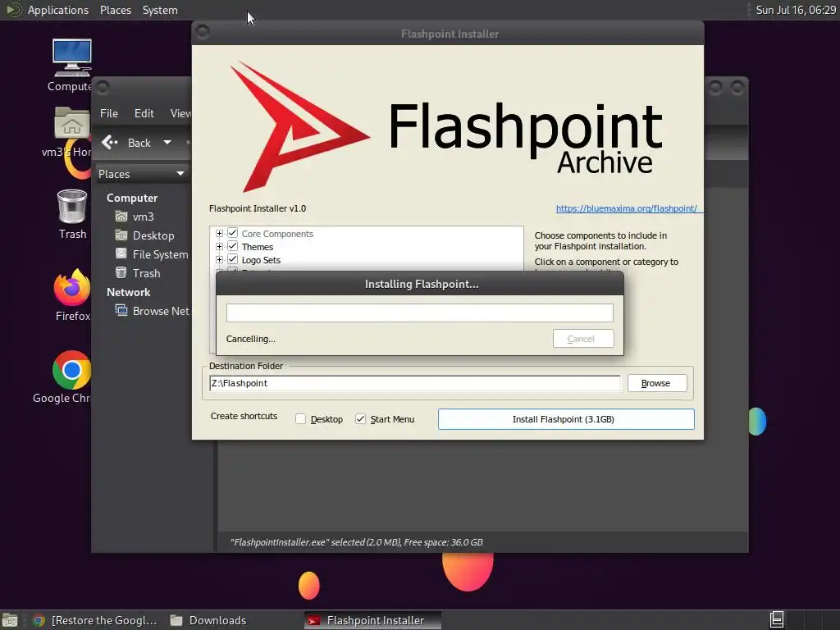Image resolution: width=840 pixels, height=630 pixels.
Task: Disable the Start Menu shortcut checkbox
Action: [361, 419]
